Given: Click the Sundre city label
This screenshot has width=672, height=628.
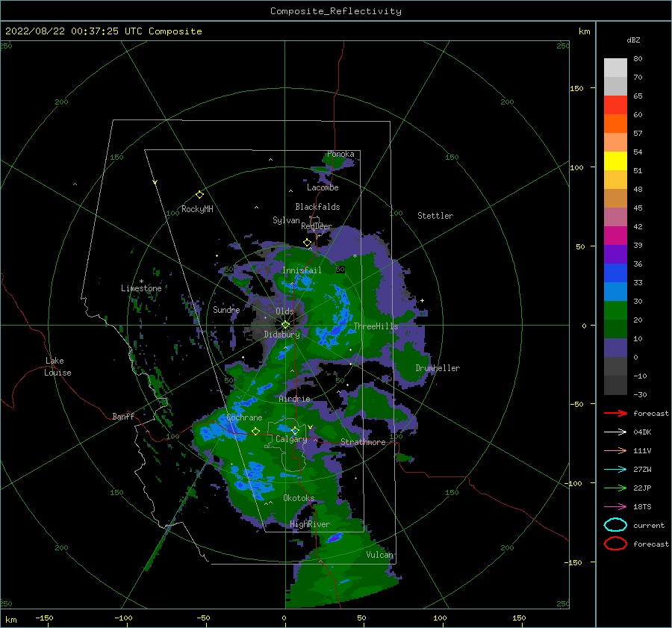Looking at the screenshot, I should pyautogui.click(x=227, y=309).
